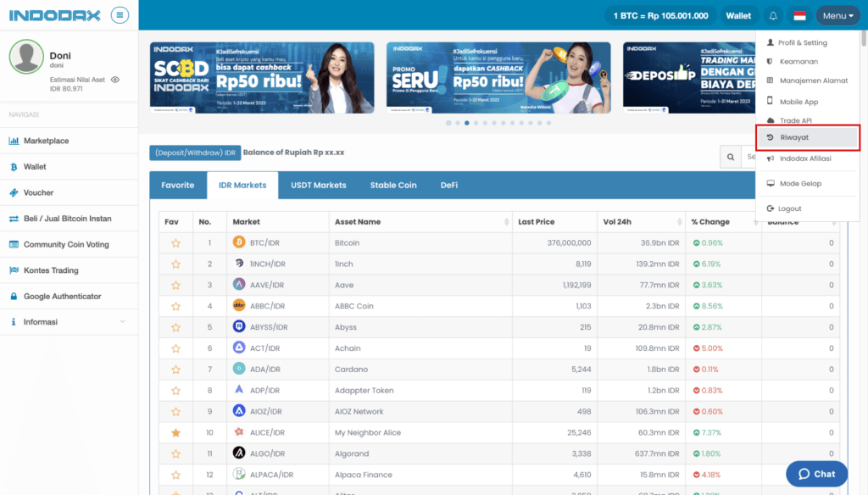Sort by Vol 24h column arrows

(679, 221)
